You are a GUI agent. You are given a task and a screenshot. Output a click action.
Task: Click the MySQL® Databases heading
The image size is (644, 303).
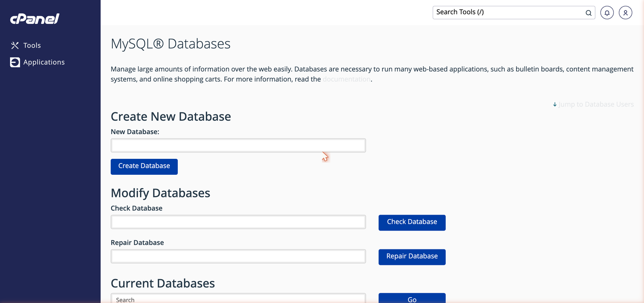pyautogui.click(x=171, y=44)
